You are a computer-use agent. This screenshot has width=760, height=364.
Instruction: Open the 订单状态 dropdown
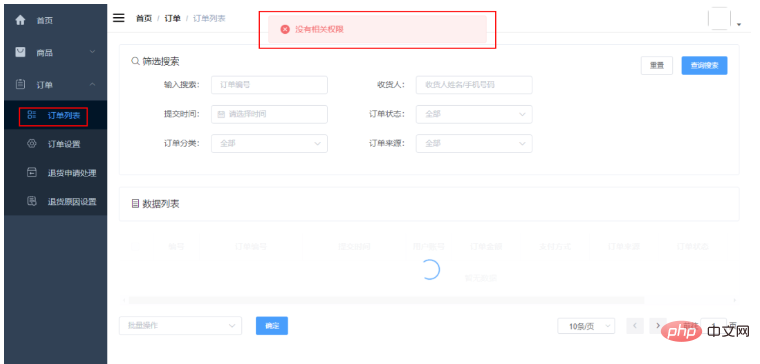point(474,114)
